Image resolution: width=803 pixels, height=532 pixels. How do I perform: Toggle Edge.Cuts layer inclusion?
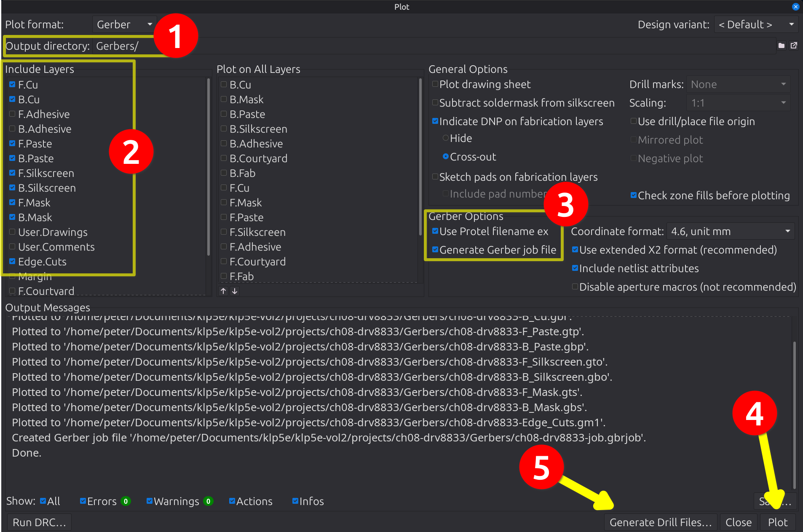click(x=12, y=262)
